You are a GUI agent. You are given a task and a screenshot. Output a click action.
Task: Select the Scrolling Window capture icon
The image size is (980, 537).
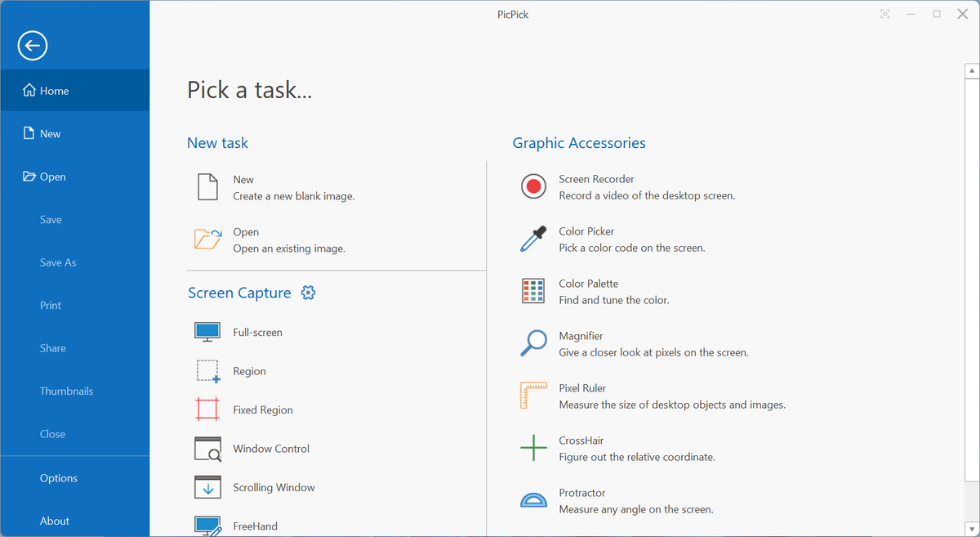207,487
